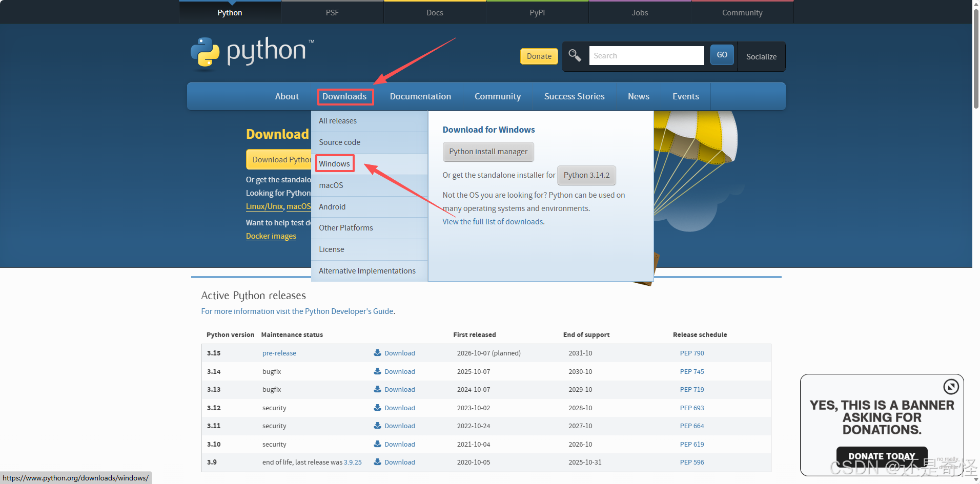980x484 pixels.
Task: Click the DONATE TODAY banner button
Action: [882, 456]
